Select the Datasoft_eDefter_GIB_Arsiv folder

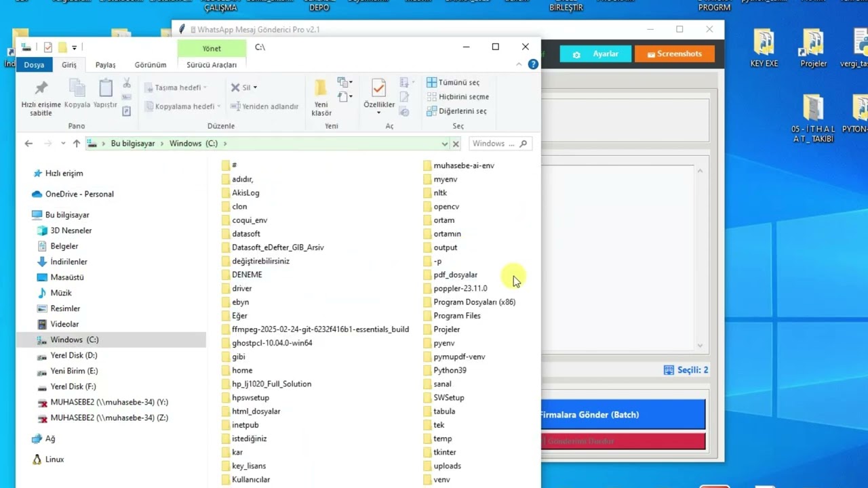pyautogui.click(x=273, y=247)
